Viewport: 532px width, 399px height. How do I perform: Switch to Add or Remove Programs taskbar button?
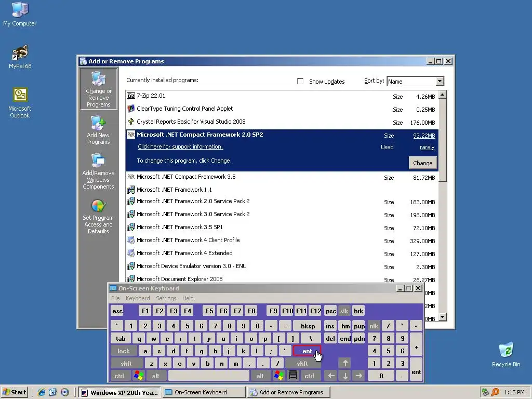(288, 392)
